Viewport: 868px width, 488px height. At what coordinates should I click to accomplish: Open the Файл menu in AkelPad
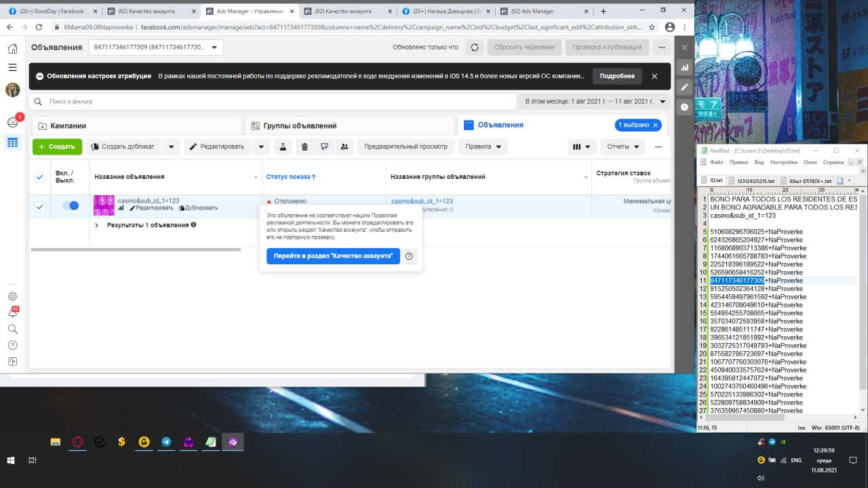coord(716,162)
